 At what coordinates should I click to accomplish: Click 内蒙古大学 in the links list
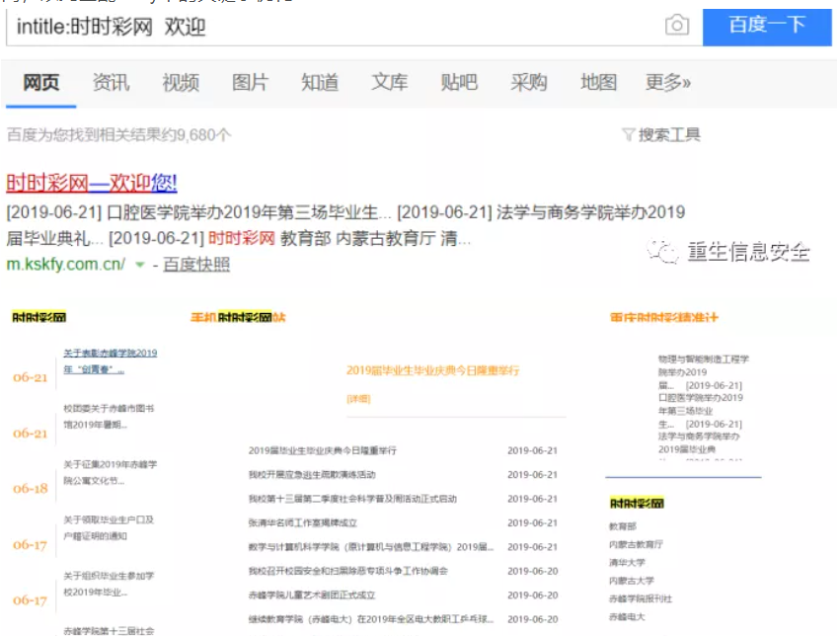point(632,581)
